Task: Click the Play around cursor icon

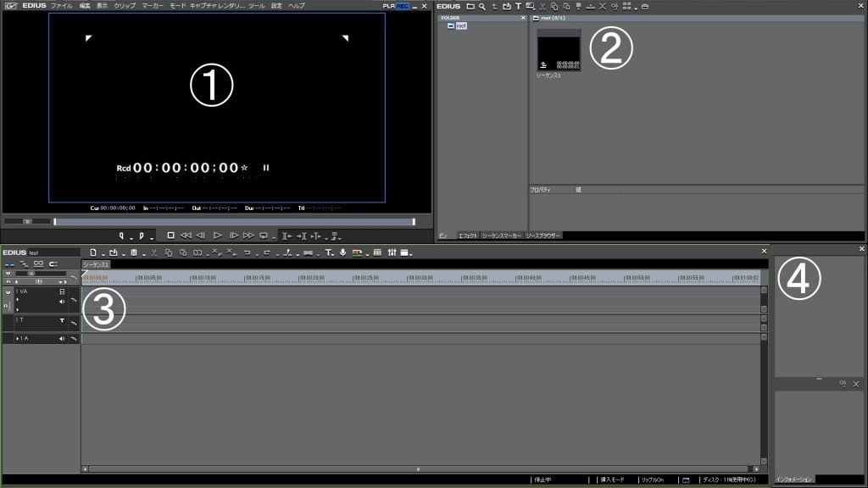Action: tap(315, 236)
